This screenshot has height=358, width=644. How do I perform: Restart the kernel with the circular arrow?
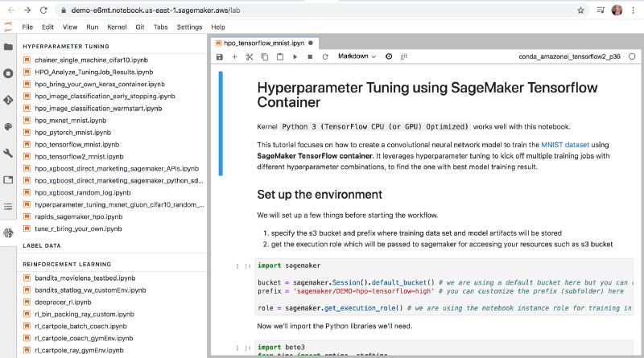(325, 56)
